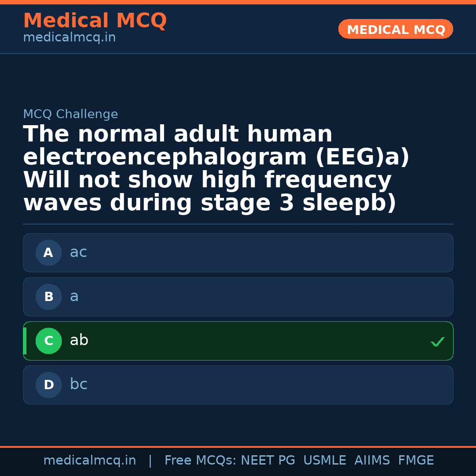Choose the answer text 'a'
Image resolution: width=476 pixels, height=476 pixels.
click(74, 297)
